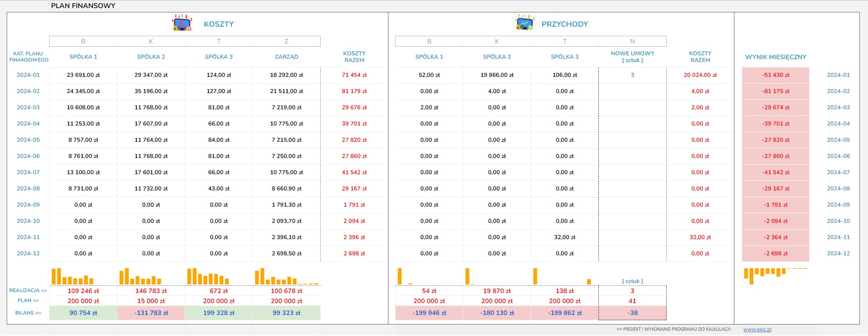This screenshot has height=336, width=868.
Task: Click the monthly result sparkline chart
Action: point(775,274)
